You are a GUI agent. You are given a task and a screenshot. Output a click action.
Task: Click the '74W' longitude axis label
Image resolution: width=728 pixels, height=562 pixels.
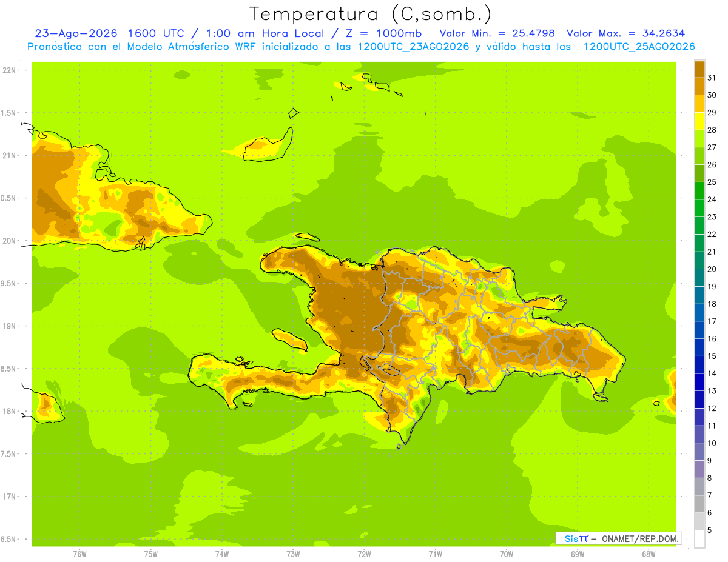point(222,554)
